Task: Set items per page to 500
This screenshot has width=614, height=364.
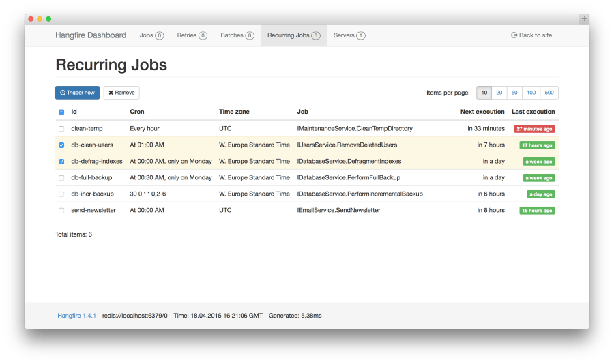Action: (x=549, y=93)
